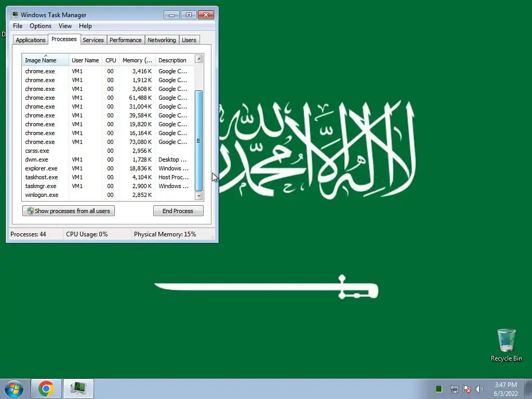The image size is (532, 399).
Task: Click the Show desktop button on taskbar
Action: [x=528, y=389]
